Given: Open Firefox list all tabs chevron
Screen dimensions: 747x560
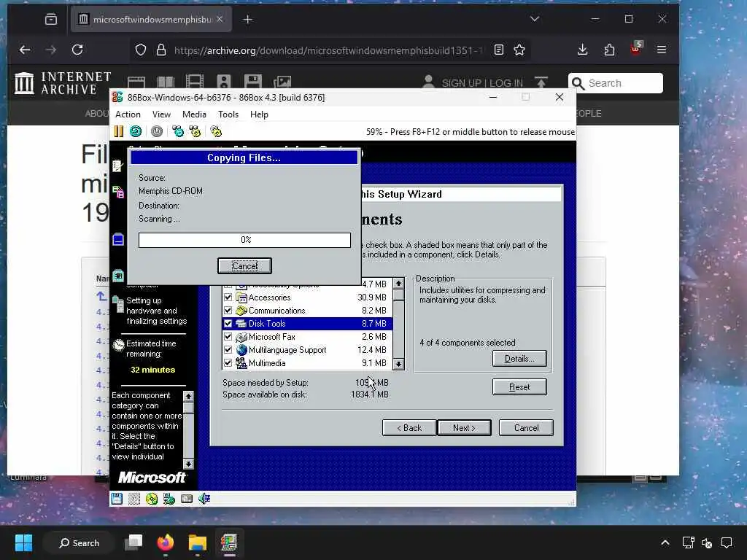Looking at the screenshot, I should [x=535, y=19].
